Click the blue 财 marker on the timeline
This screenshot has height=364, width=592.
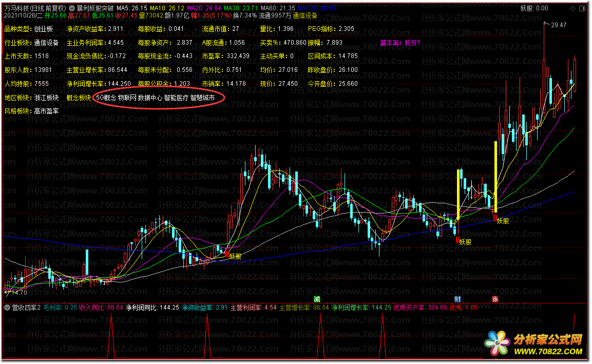[x=457, y=299]
